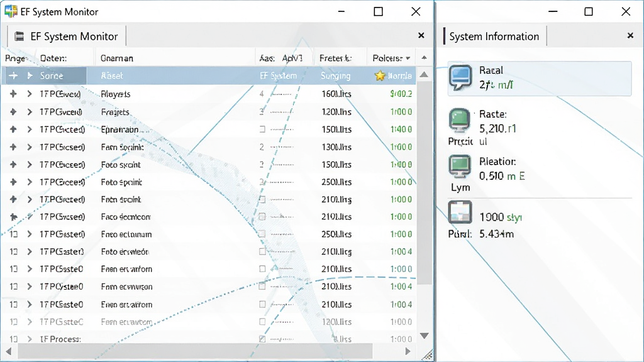Screen dimensions: 644x362
Task: Sort by the Fretes.k: column header
Action: click(x=336, y=58)
